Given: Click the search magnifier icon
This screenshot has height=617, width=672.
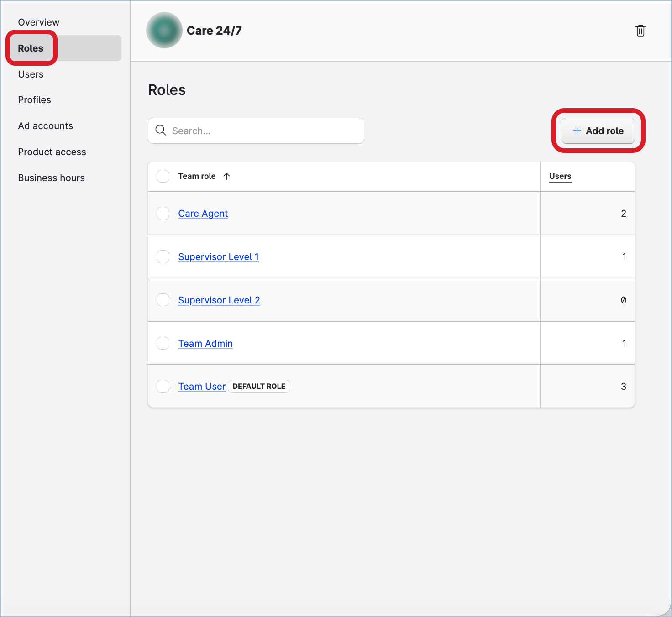Looking at the screenshot, I should click(161, 131).
